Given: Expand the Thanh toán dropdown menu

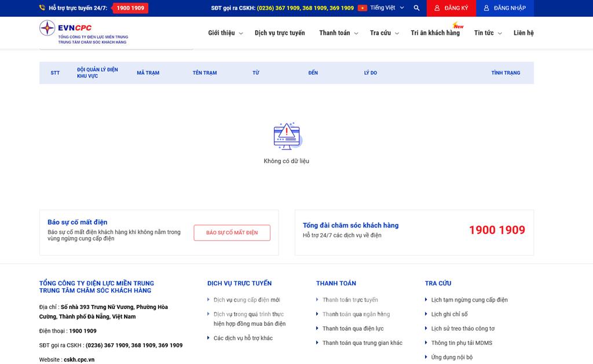Looking at the screenshot, I should [338, 33].
